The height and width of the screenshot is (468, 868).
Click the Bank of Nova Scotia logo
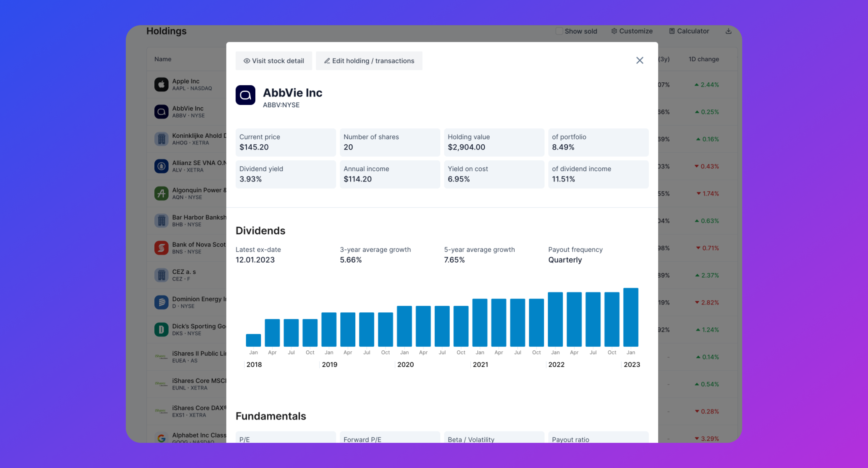click(x=161, y=248)
